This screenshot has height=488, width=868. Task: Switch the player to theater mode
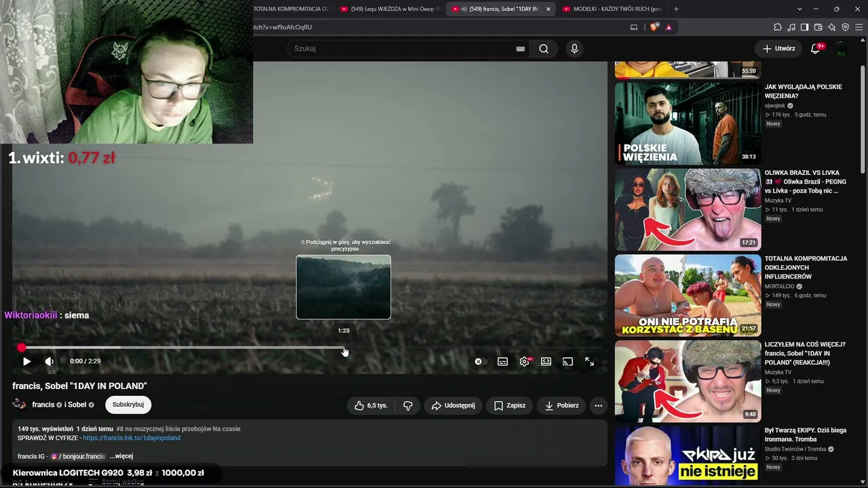coord(546,362)
